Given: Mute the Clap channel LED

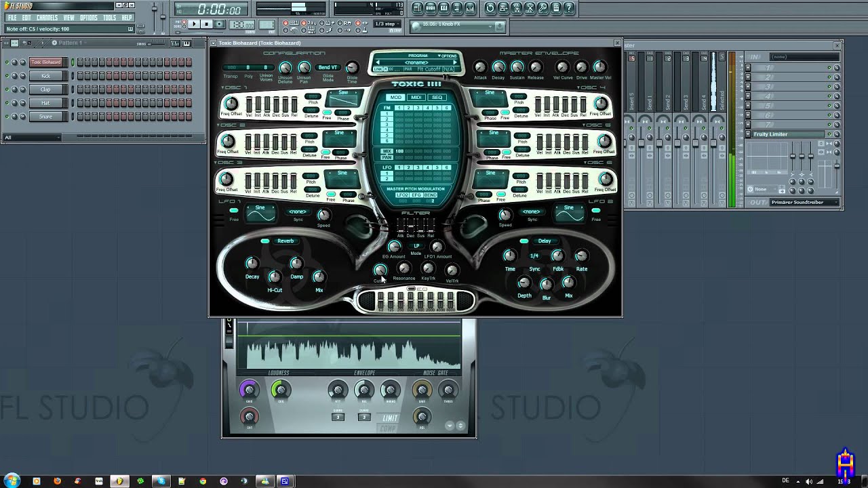Looking at the screenshot, I should tap(7, 89).
